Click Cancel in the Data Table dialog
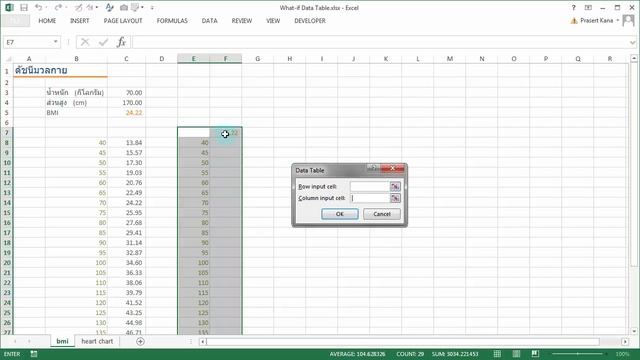The image size is (640, 360). (382, 214)
